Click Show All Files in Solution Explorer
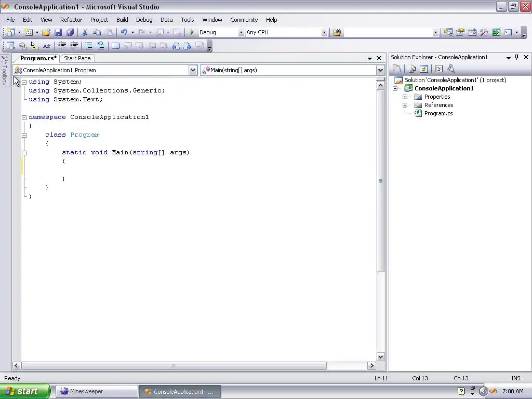This screenshot has width=532, height=399. coord(412,69)
